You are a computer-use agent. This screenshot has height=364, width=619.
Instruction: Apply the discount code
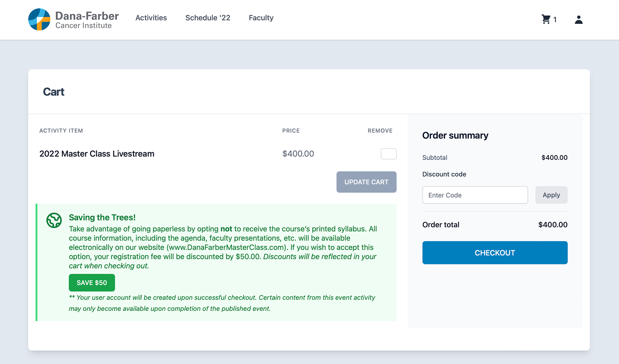coord(551,195)
